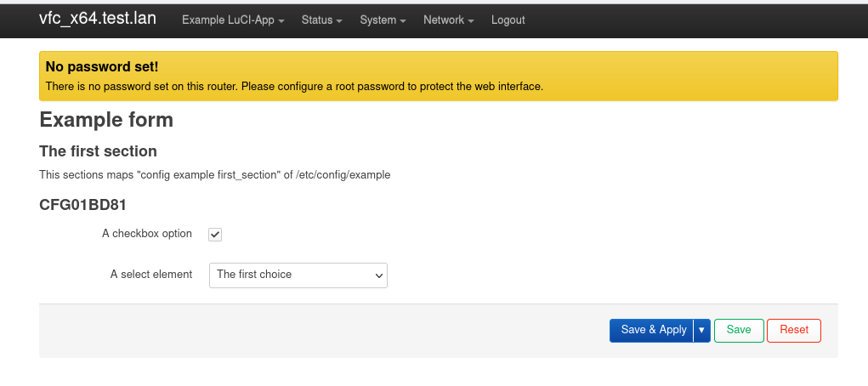Viewport: 868px width, 386px height.
Task: Expand the Network dropdown menu
Action: tap(448, 20)
